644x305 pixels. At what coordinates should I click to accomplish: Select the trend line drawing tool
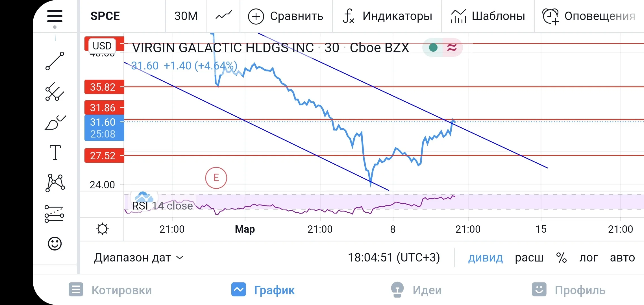(55, 61)
